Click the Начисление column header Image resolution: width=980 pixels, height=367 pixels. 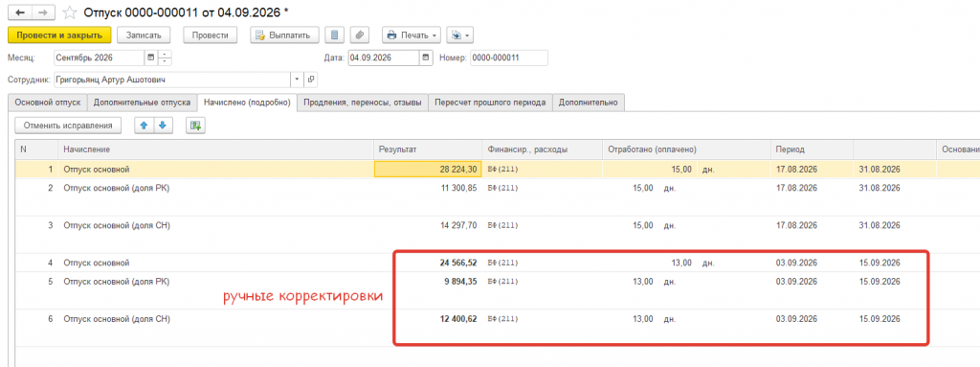coord(215,149)
